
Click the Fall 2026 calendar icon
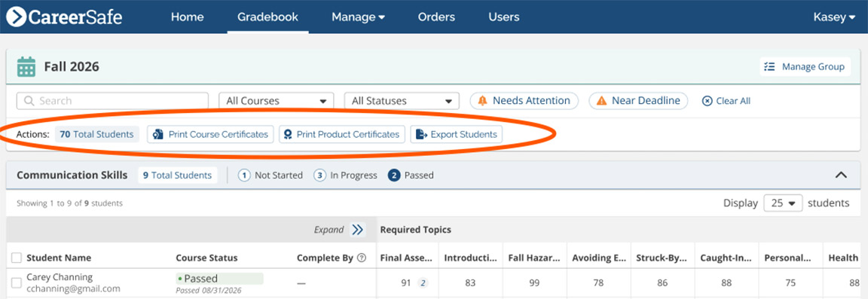[x=26, y=66]
